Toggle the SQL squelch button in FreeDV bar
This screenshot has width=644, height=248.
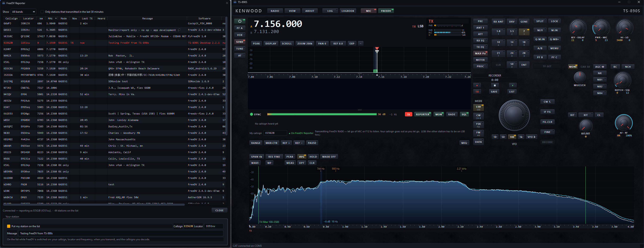[x=464, y=114]
